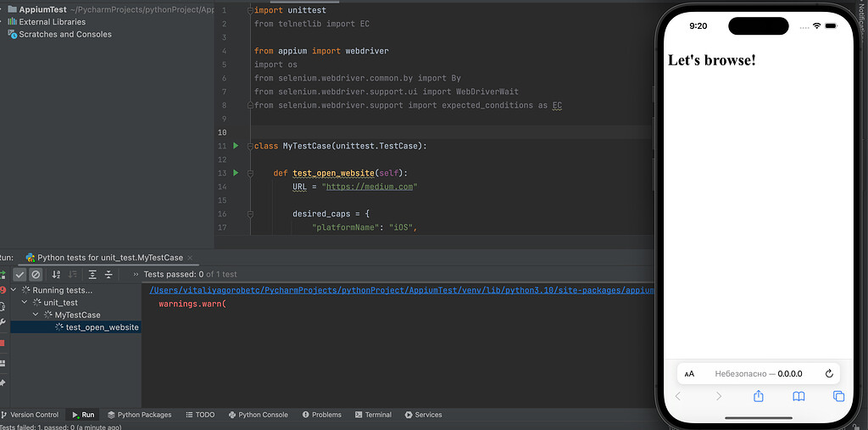
Task: Toggle show ignored tests button
Action: [x=36, y=275]
